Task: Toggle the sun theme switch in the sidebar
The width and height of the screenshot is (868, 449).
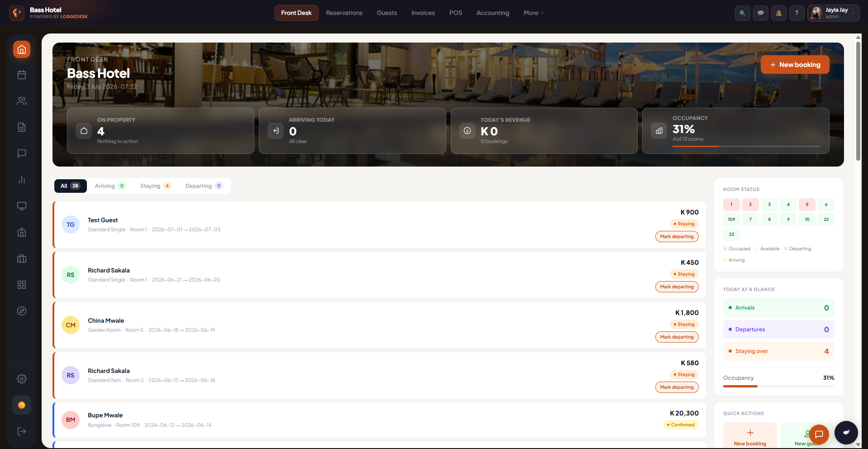Action: tap(22, 405)
